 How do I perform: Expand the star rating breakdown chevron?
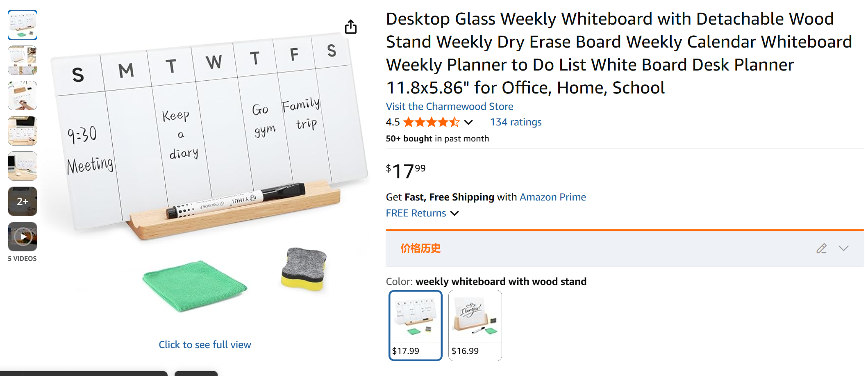(469, 122)
